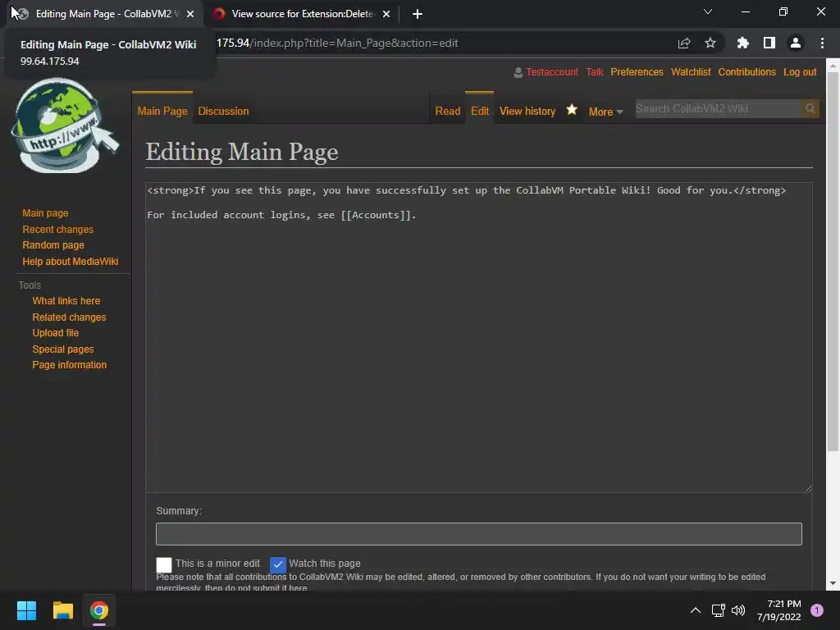Click the search magnifier button
The width and height of the screenshot is (840, 630).
click(x=810, y=109)
